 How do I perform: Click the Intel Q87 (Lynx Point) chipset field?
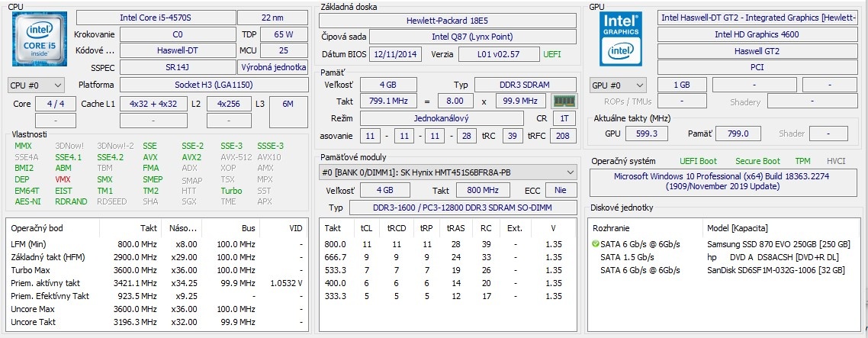pyautogui.click(x=473, y=37)
